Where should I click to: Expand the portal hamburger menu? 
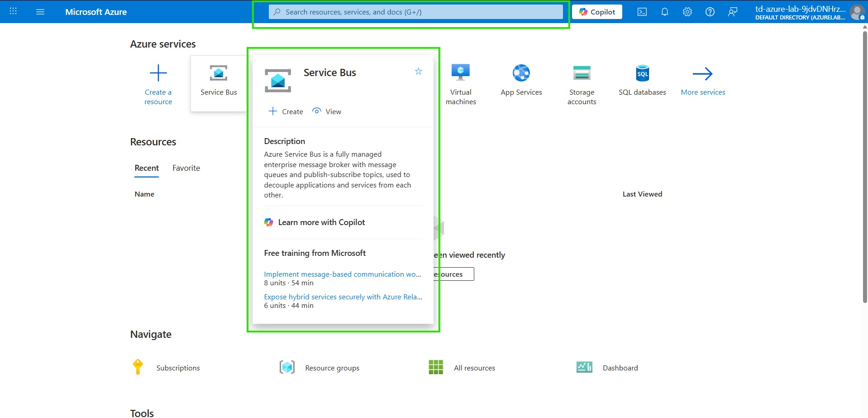click(x=40, y=12)
